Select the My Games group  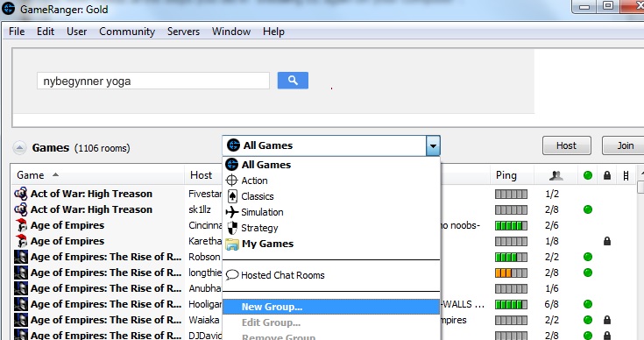pyautogui.click(x=331, y=244)
